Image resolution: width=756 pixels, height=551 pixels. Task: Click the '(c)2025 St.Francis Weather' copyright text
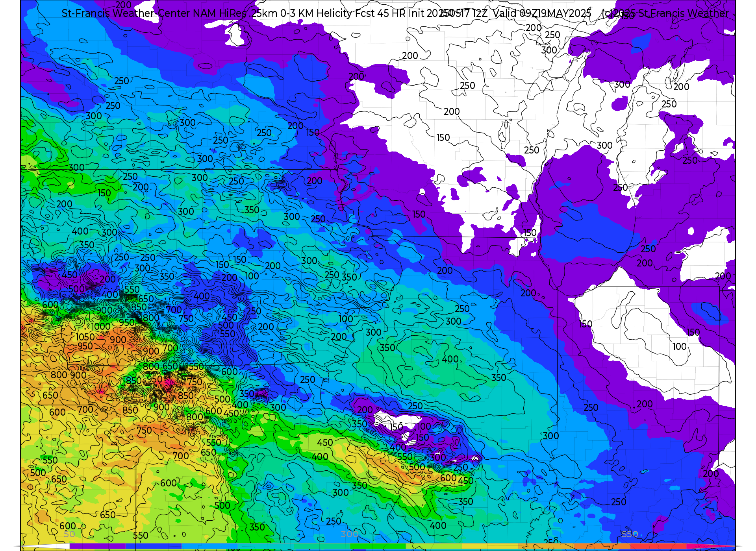point(665,13)
